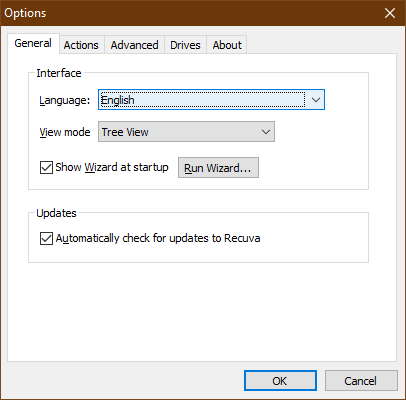Dismiss the dialog with Cancel
This screenshot has height=400, width=406.
361,381
